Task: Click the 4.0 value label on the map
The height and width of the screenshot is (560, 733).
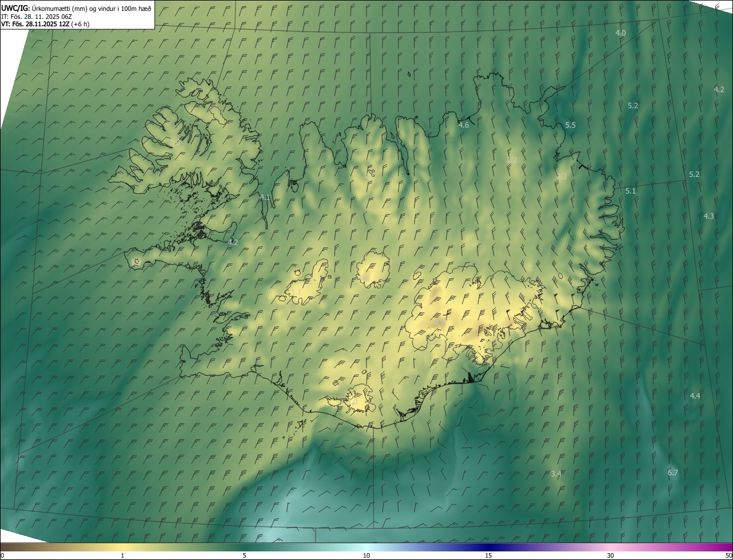Action: (621, 33)
